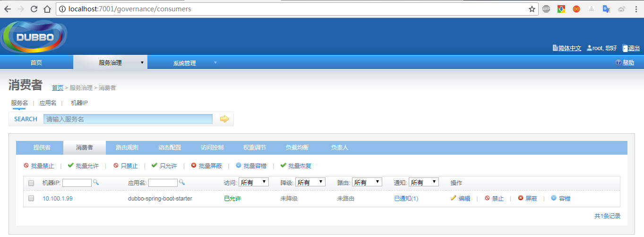
Task: Open the 访问 filter dropdown
Action: click(x=254, y=182)
